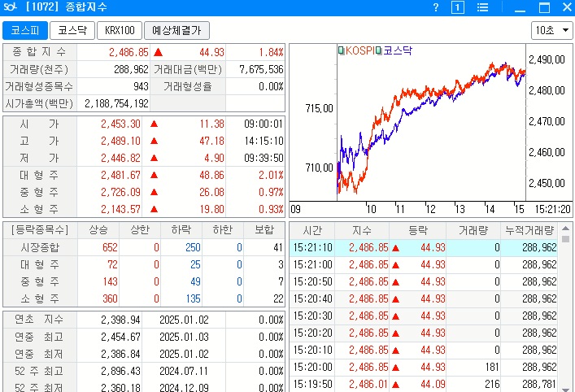Click the 시간 column header
Viewport: 575px width, 392px height.
(312, 230)
